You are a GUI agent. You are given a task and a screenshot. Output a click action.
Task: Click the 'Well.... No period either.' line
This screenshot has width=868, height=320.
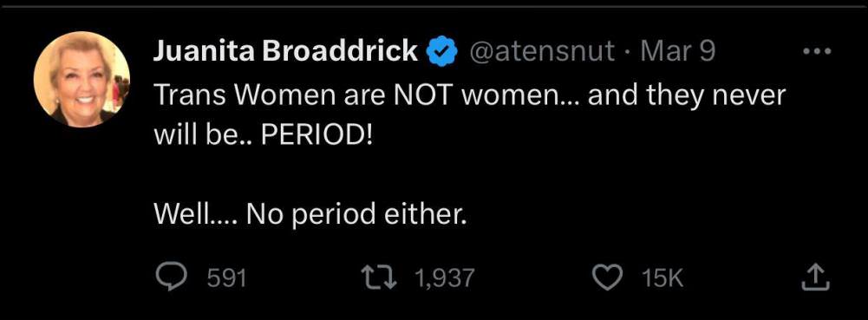pos(310,213)
